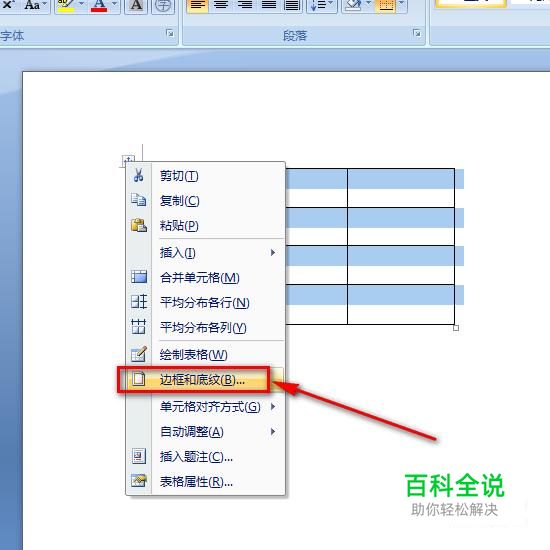The width and height of the screenshot is (550, 550).
Task: Click the bottom-right table cell
Action: 401,304
